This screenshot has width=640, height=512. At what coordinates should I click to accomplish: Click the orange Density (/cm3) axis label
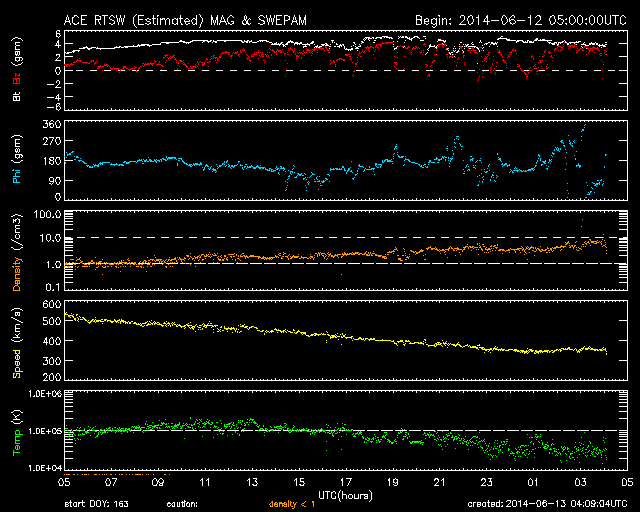17,252
